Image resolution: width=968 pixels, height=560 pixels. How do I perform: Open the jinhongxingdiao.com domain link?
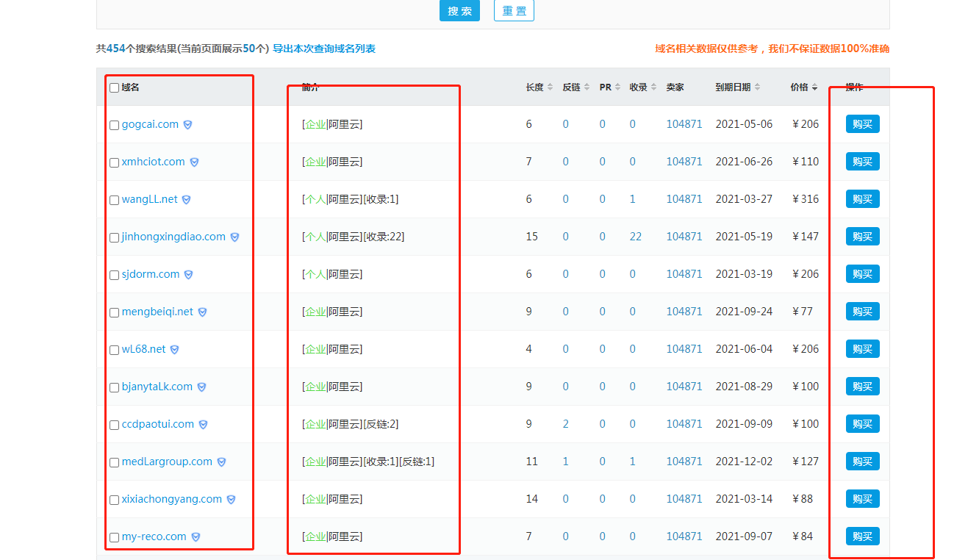click(173, 237)
